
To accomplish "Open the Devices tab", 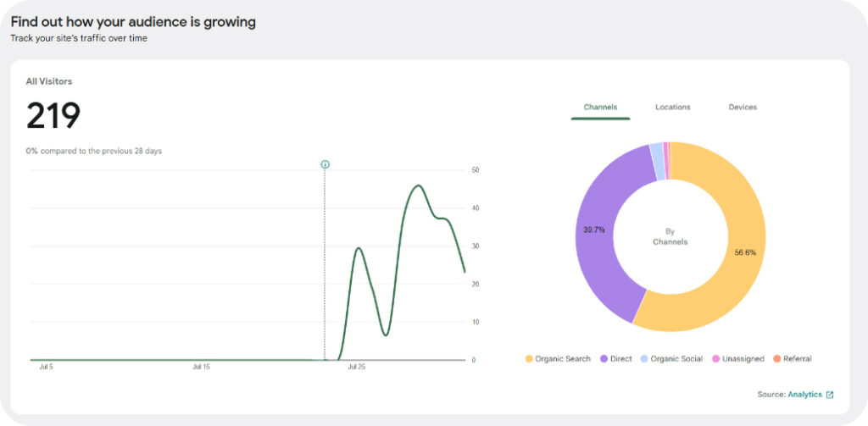I will pyautogui.click(x=743, y=108).
